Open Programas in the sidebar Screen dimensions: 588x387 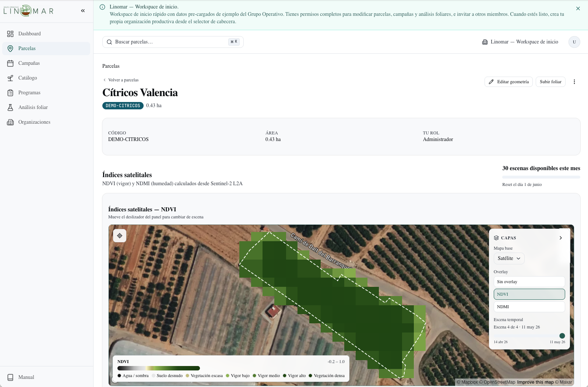46,93
